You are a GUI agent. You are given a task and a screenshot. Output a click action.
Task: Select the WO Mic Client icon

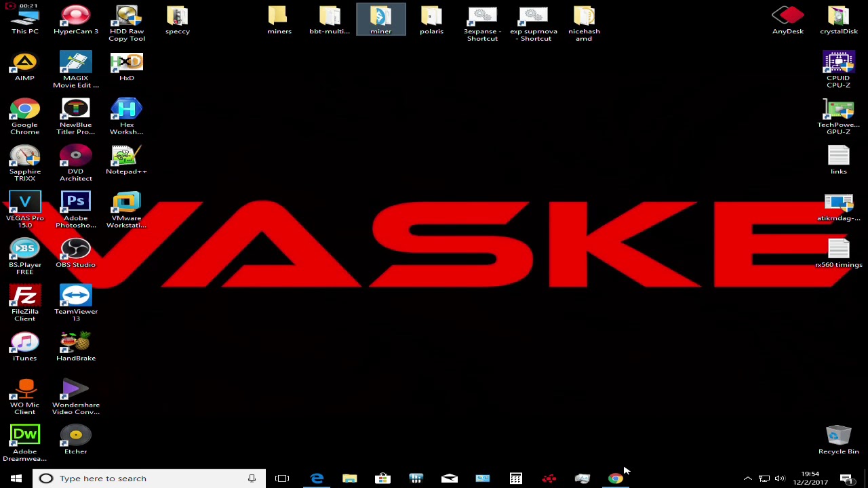point(24,398)
